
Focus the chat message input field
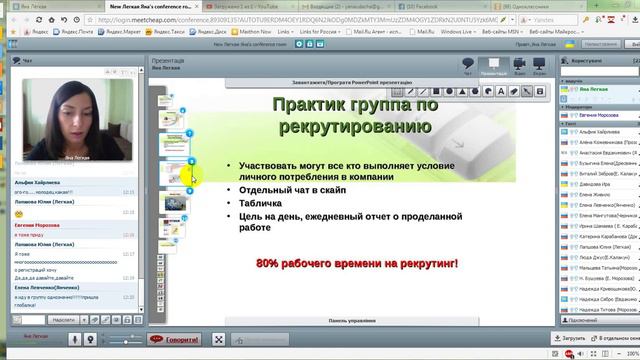[33, 320]
